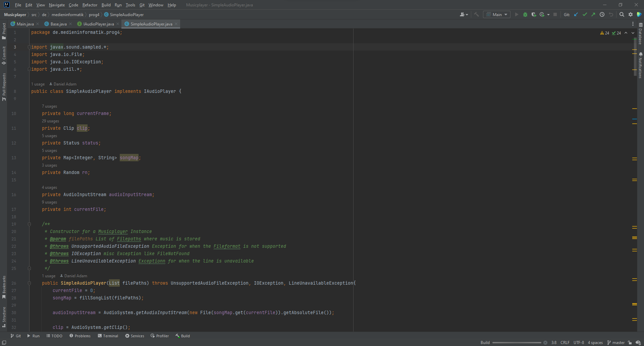Push commits with the Git green arrow
644x346 pixels.
coord(593,14)
